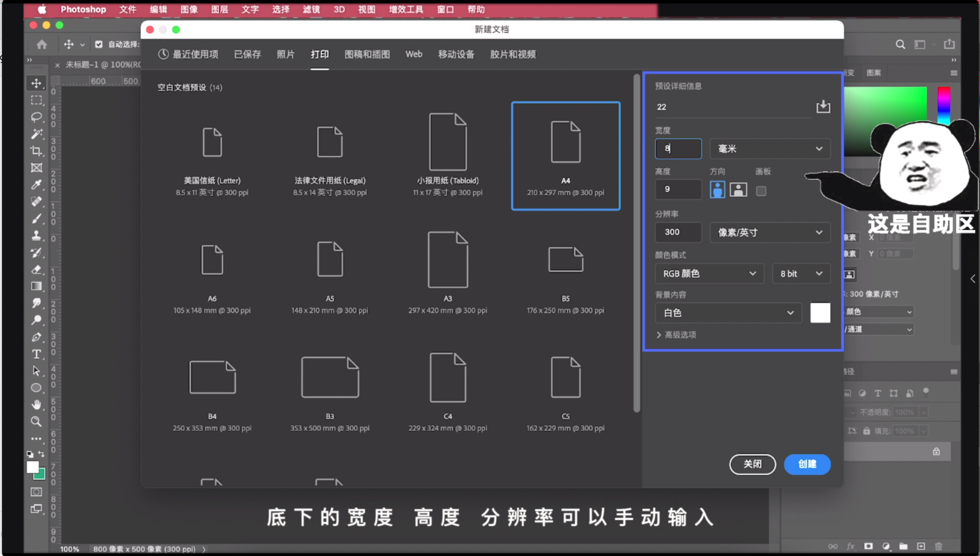
Task: Select the Crop tool
Action: click(x=36, y=151)
